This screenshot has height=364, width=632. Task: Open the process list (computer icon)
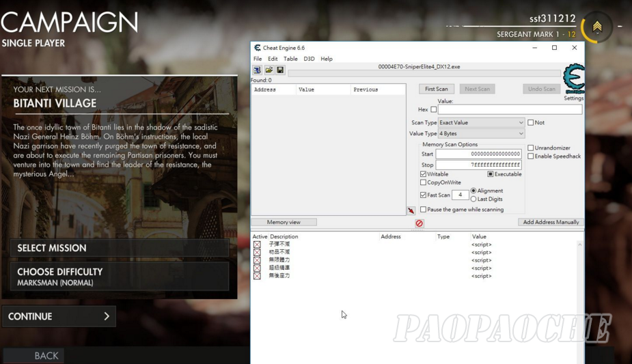(257, 70)
